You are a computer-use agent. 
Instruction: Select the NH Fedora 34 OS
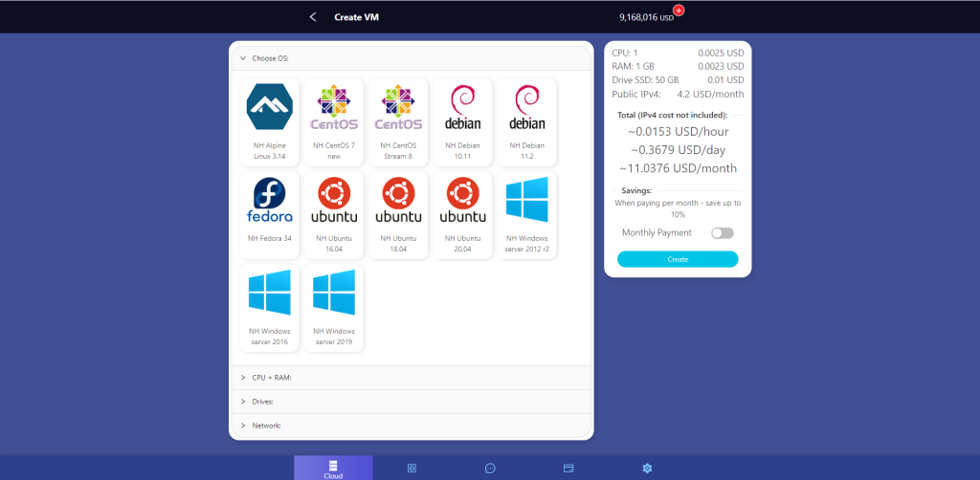click(x=268, y=214)
